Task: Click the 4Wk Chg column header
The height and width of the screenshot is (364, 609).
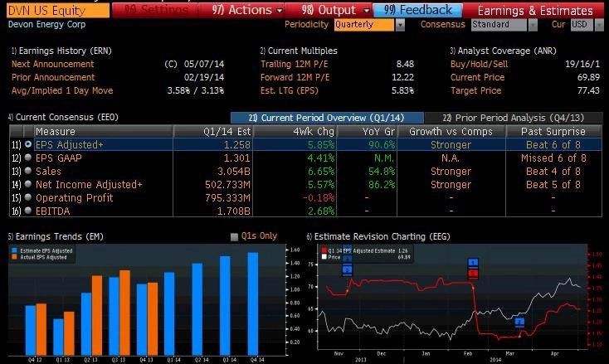Action: [295, 132]
